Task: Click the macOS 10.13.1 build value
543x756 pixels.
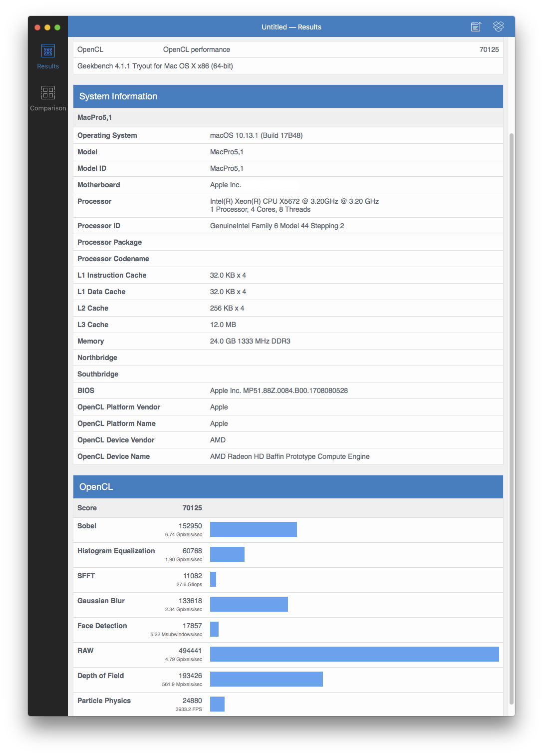Action: coord(256,135)
